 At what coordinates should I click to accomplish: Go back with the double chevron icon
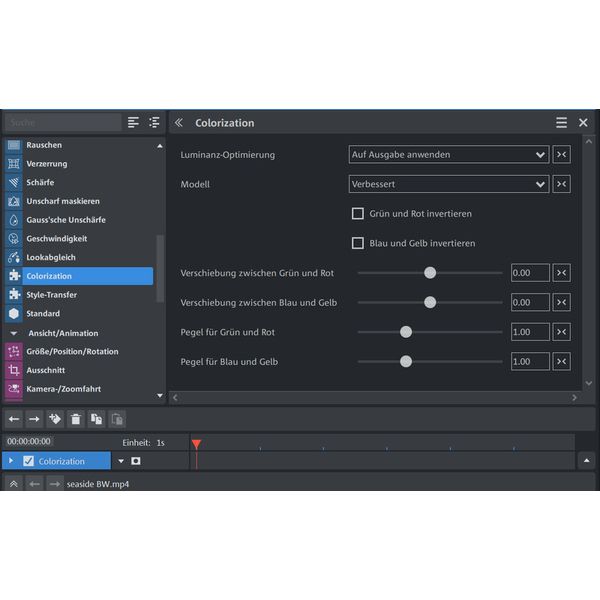click(178, 122)
